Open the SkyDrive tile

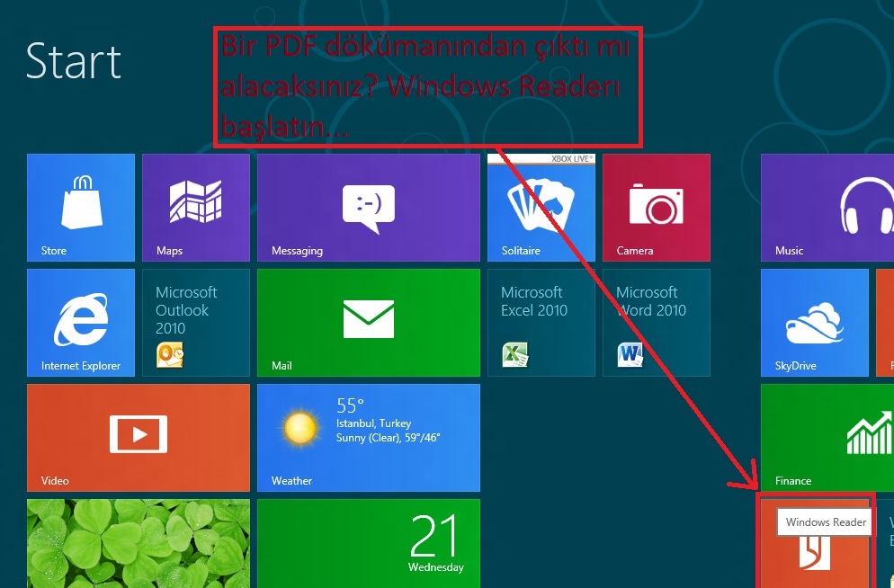(x=815, y=323)
